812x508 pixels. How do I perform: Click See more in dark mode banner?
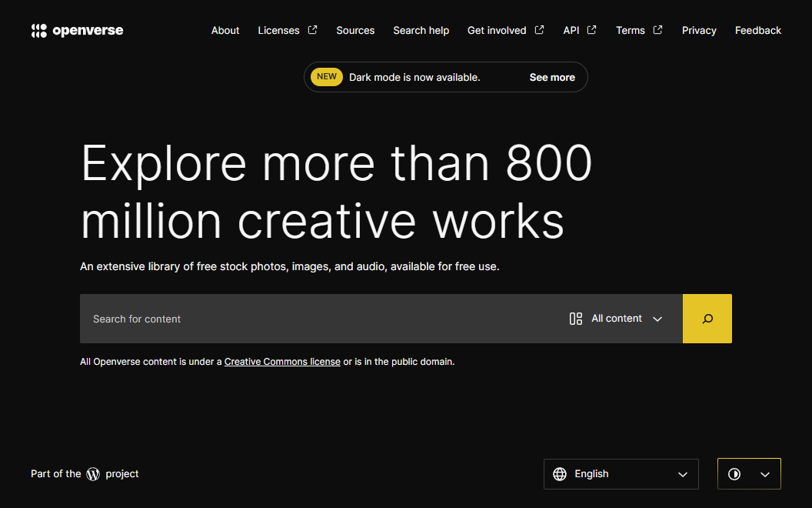pos(552,77)
